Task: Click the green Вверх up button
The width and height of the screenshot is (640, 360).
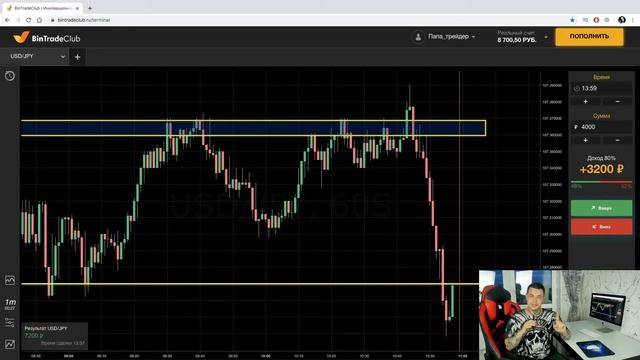Action: (601, 208)
